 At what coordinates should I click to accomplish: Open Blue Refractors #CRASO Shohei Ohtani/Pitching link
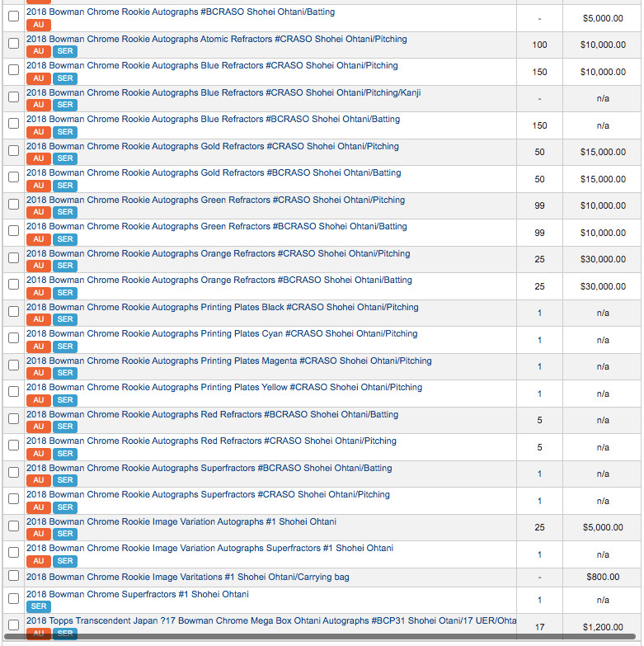[x=212, y=65]
